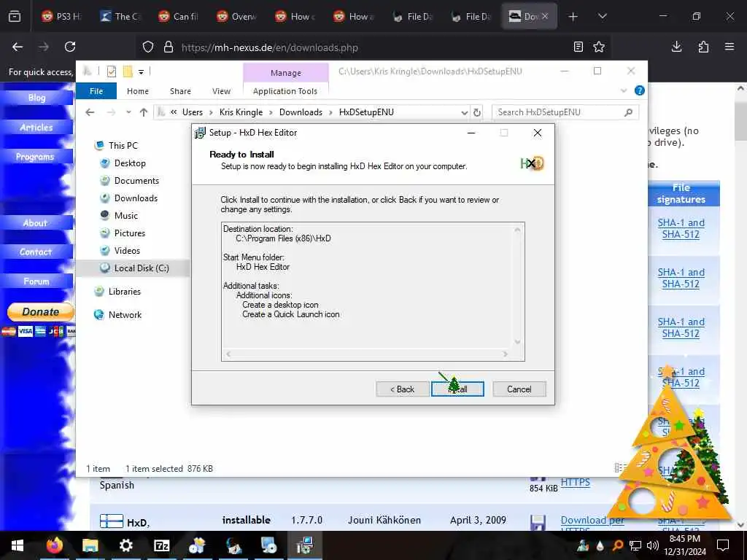This screenshot has height=560, width=747.
Task: Select Pictures in navigation pane
Action: pos(130,233)
